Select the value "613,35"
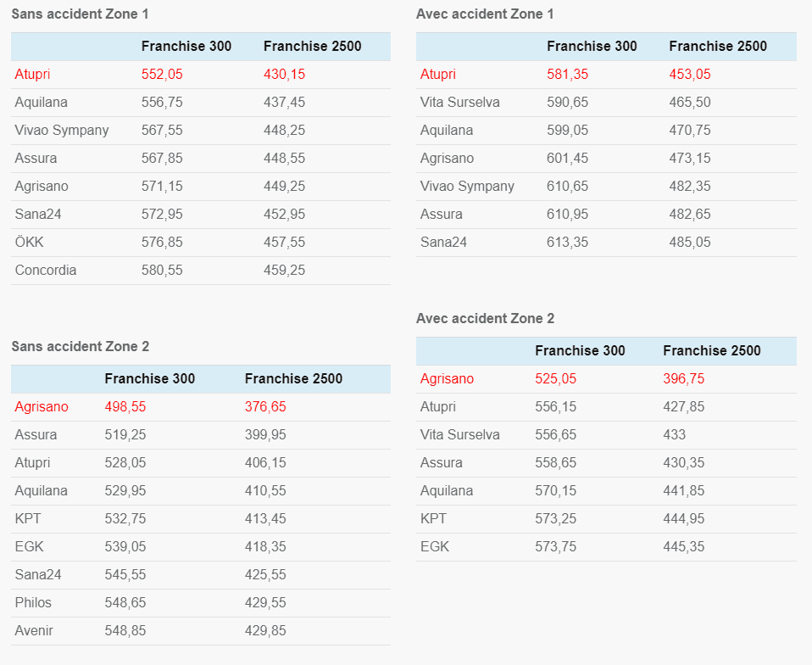 coord(568,242)
